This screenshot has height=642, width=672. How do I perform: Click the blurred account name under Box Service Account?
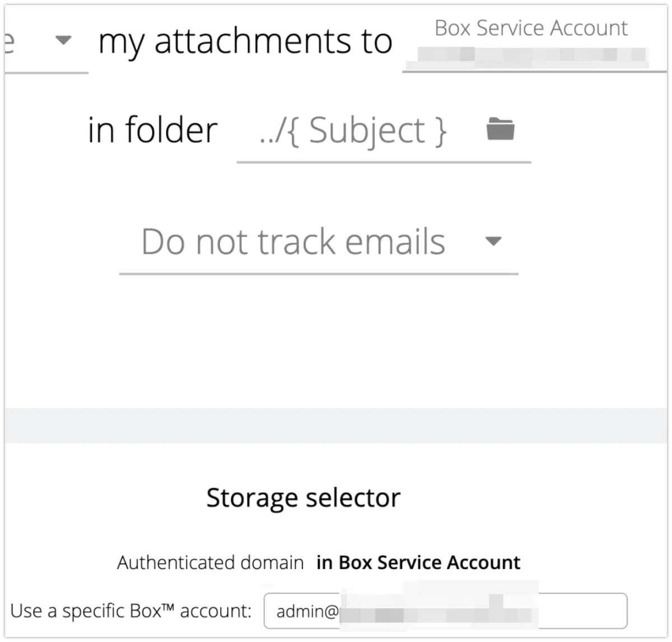pyautogui.click(x=526, y=55)
